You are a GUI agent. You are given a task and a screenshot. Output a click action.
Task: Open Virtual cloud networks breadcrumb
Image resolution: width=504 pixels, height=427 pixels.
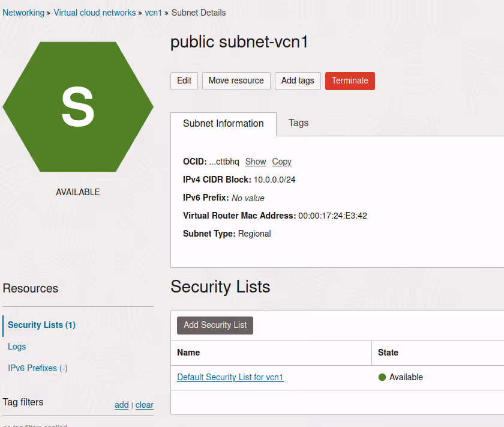click(x=95, y=13)
